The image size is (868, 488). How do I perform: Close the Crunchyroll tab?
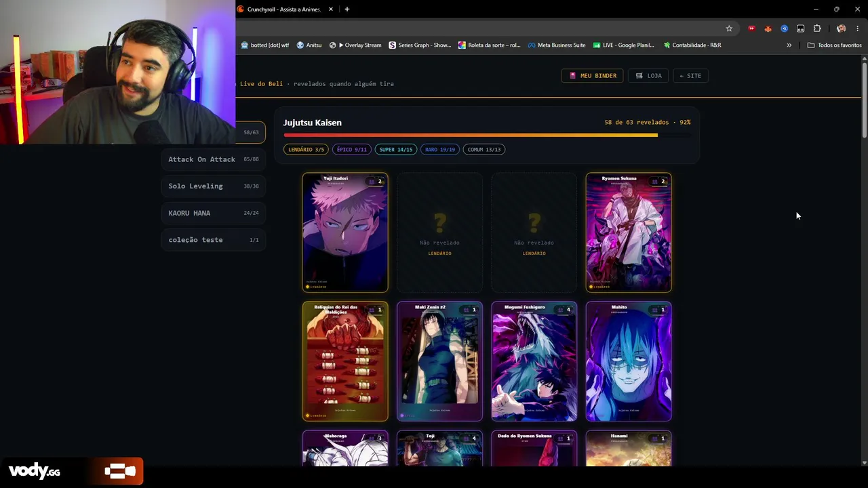click(331, 9)
